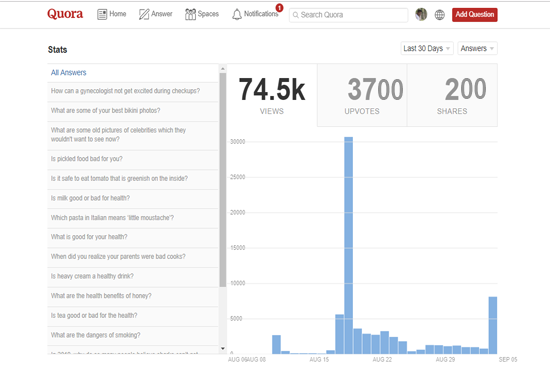Select 'Is milk good or bad for health?'

(x=133, y=199)
